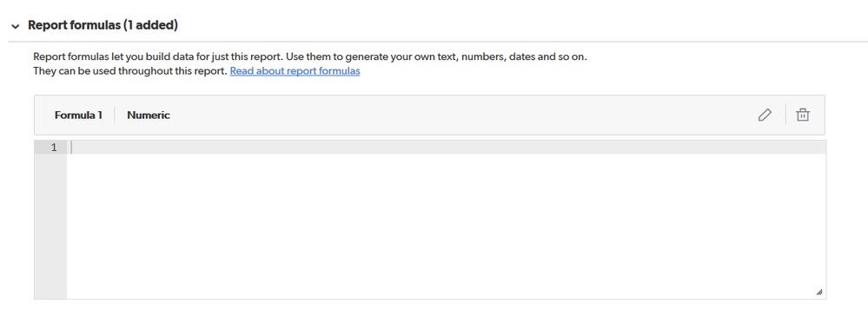Screen dimensions: 868x317
Task: Collapse the Report formulas section chevron
Action: coord(16,26)
